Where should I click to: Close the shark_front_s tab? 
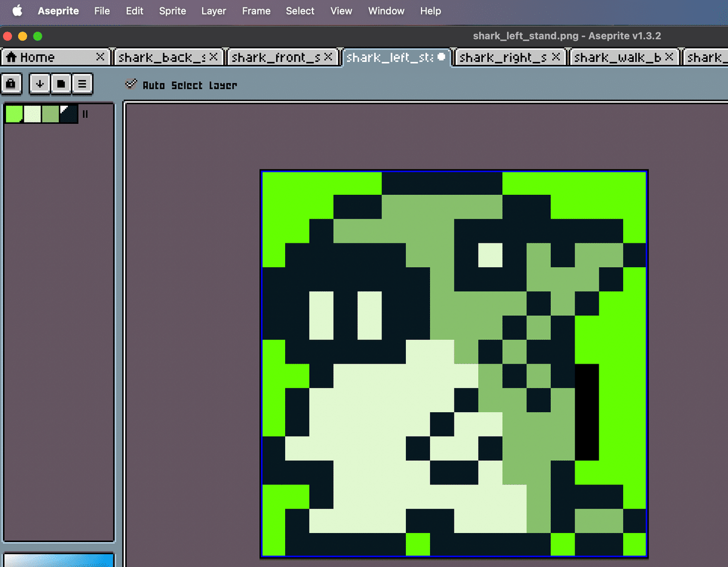328,56
